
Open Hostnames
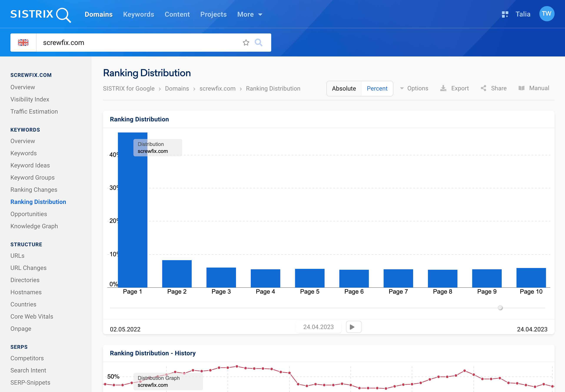tap(26, 292)
